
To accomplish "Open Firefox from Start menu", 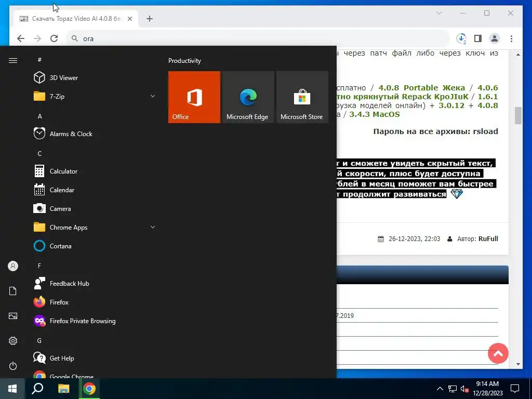I will click(x=95, y=302).
